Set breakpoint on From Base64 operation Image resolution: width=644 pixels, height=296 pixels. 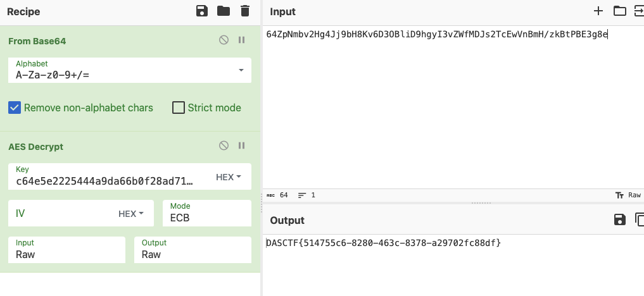click(241, 40)
